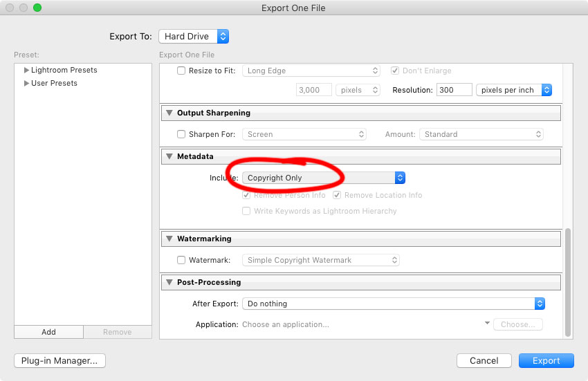588x381 pixels.
Task: Click the Resolution 300 input field
Action: [454, 90]
